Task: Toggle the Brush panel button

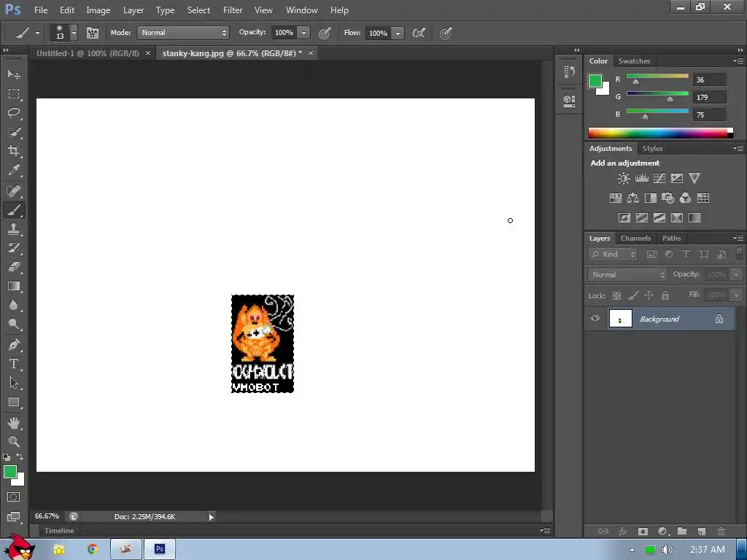Action: click(93, 33)
